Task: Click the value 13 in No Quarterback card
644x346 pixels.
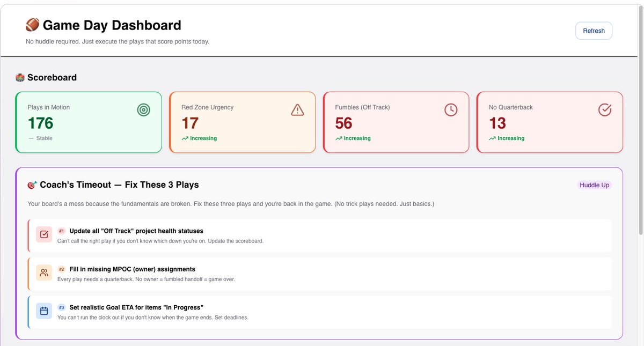Action: (x=497, y=123)
